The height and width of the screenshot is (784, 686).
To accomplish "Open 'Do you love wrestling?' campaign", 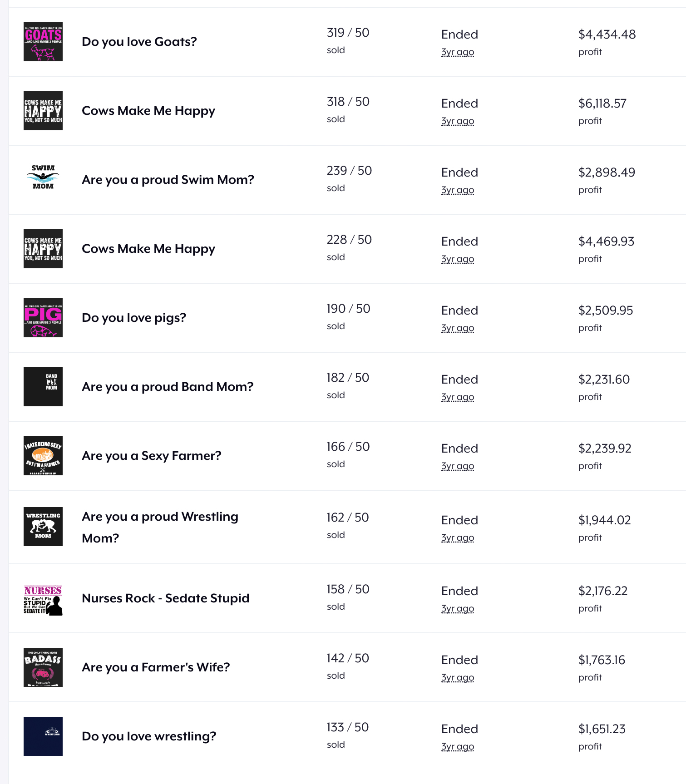I will 149,736.
